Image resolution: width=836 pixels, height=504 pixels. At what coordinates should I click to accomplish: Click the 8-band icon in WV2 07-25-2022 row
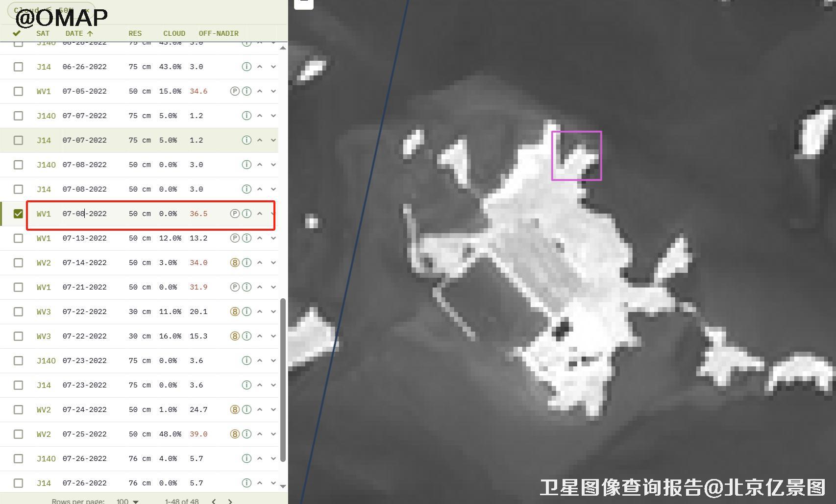(x=235, y=434)
